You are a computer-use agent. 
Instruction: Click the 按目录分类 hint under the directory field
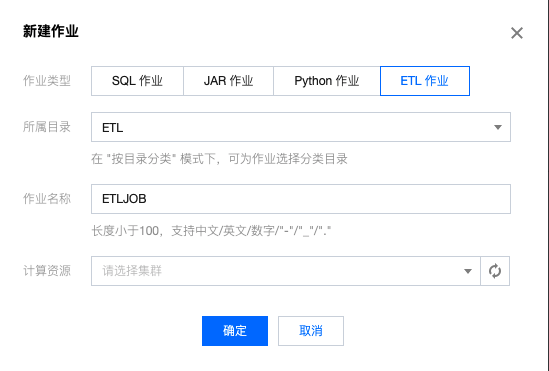219,159
